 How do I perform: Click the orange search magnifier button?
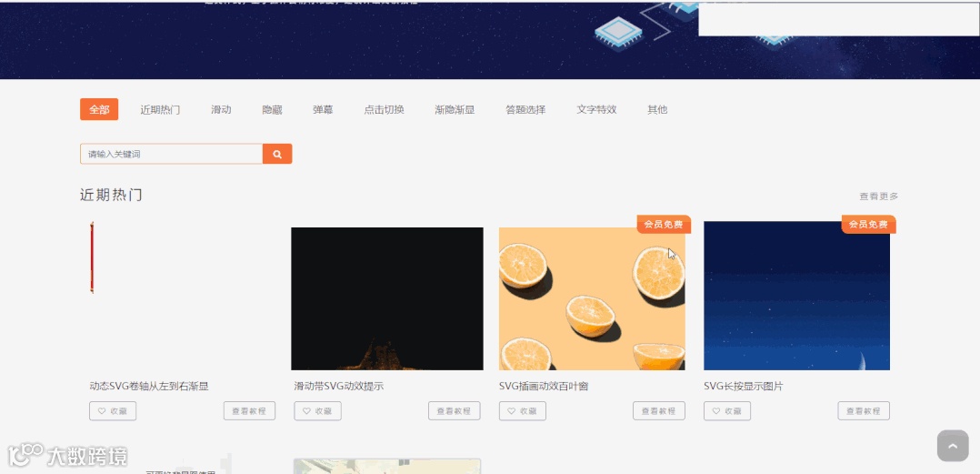point(277,154)
